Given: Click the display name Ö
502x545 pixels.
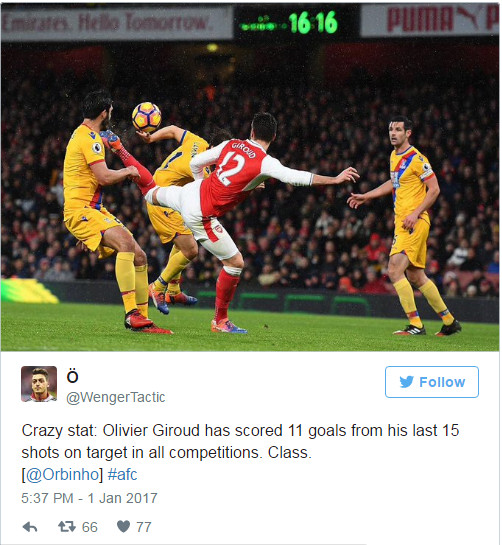Looking at the screenshot, I should point(72,376).
